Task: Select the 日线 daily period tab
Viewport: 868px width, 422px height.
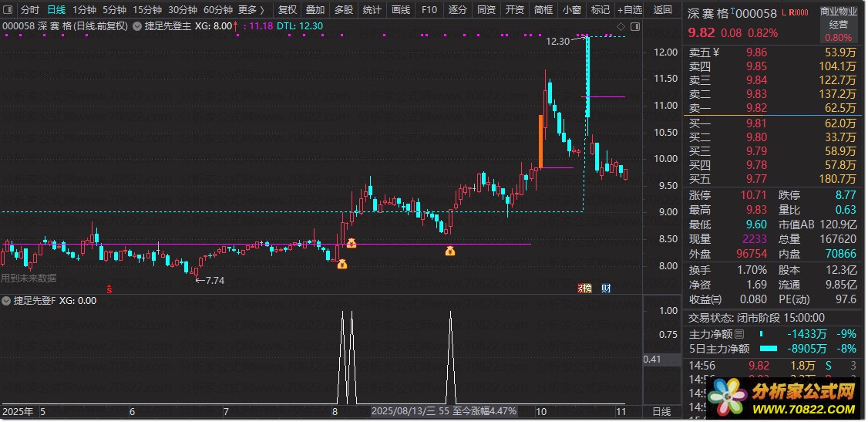Action: pyautogui.click(x=56, y=9)
